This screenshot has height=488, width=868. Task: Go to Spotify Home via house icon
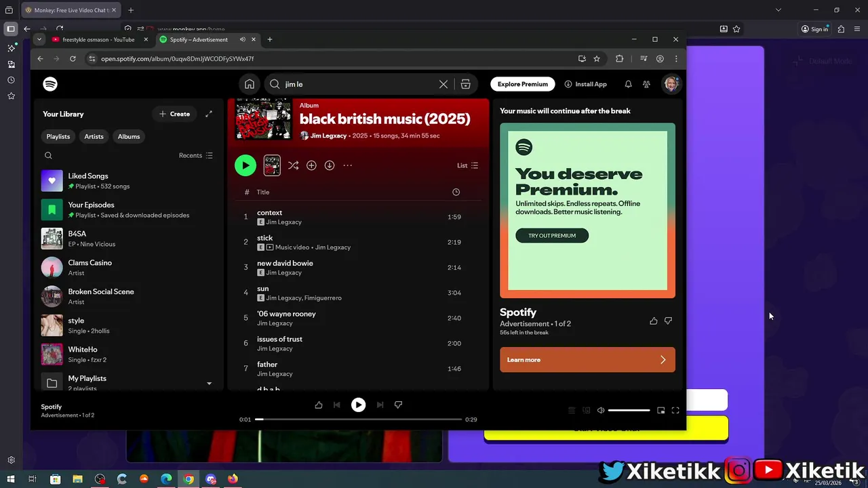click(x=250, y=84)
